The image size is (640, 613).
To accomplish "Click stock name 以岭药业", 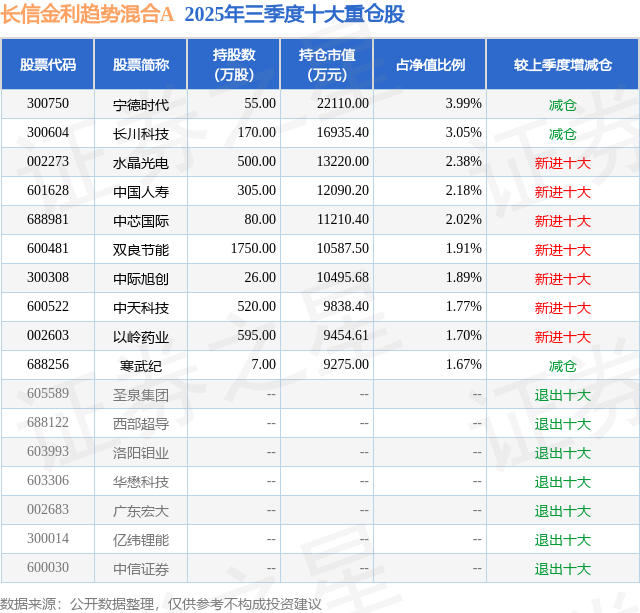I will point(141,336).
